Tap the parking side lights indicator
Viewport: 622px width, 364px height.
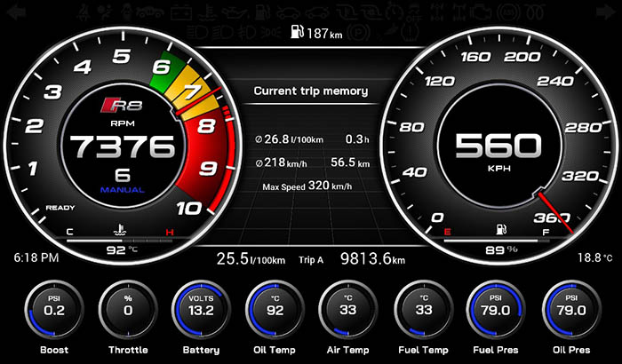[x=270, y=32]
